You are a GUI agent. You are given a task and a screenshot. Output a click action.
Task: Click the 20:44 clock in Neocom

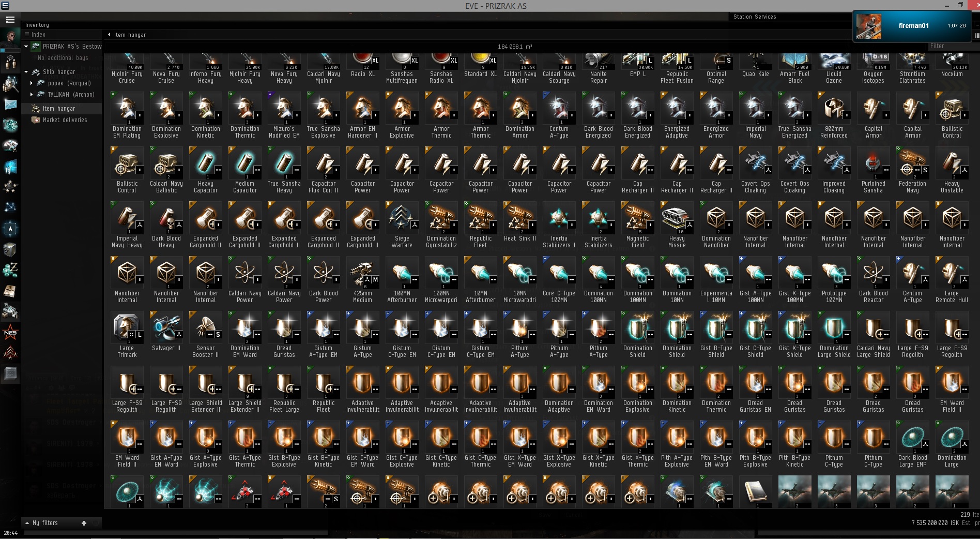click(10, 533)
